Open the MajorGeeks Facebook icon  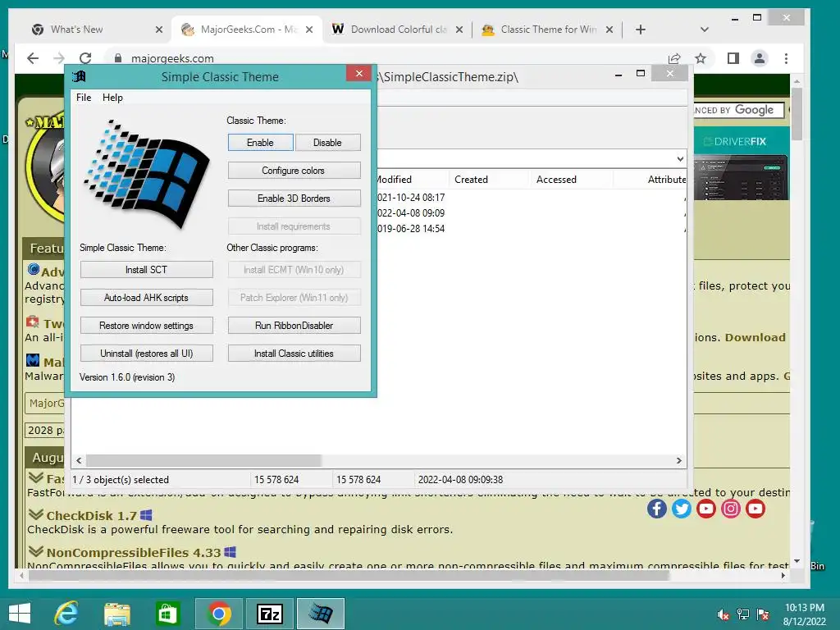tap(657, 509)
